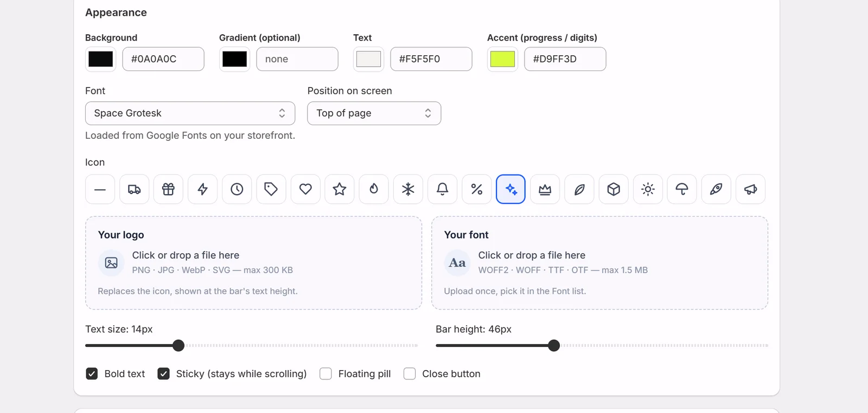
Task: Select the rocket icon
Action: tap(716, 189)
